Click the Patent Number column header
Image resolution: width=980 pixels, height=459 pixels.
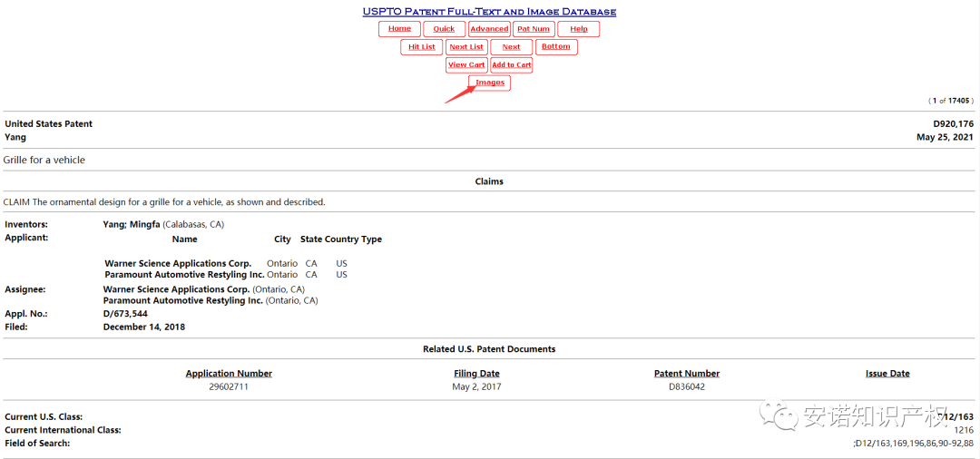click(687, 374)
